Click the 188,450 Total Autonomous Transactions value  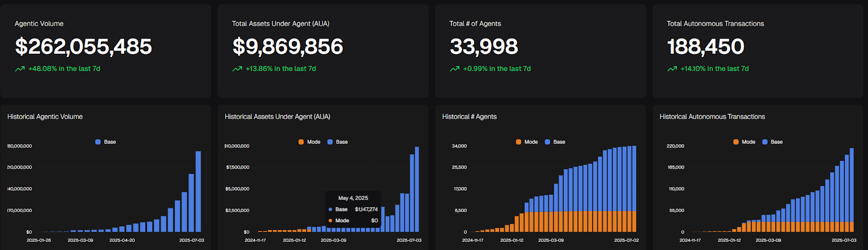705,47
